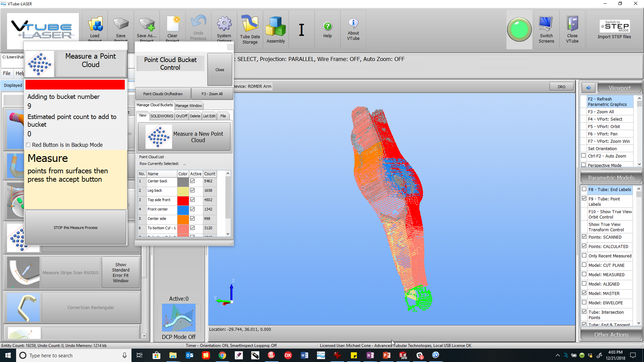Screen dimensions: 644x362
Task: Expand the Other Actions panel
Action: (x=611, y=335)
